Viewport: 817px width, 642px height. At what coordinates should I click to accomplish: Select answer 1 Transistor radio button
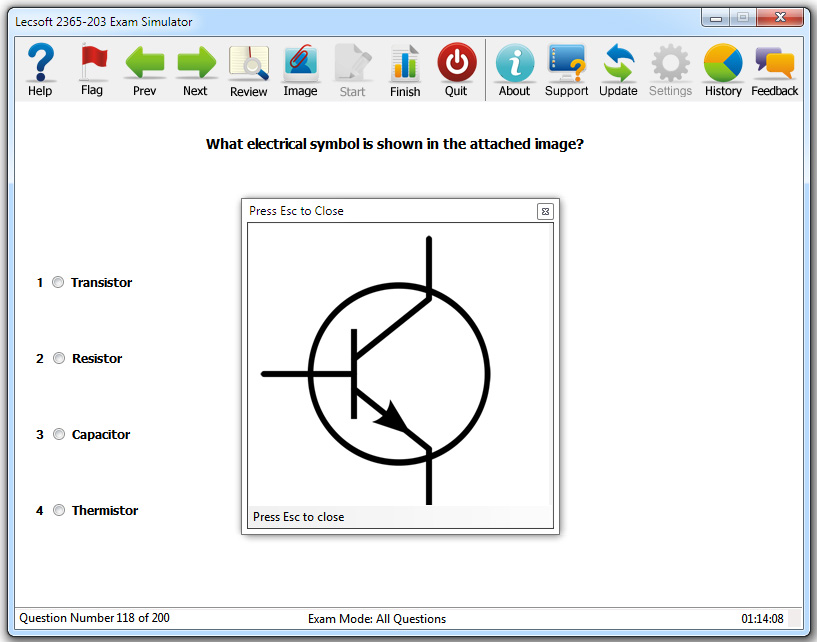pos(58,282)
